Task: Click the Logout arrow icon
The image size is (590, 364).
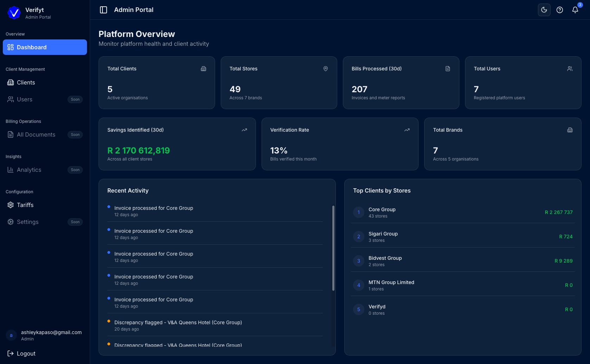Action: [11, 353]
